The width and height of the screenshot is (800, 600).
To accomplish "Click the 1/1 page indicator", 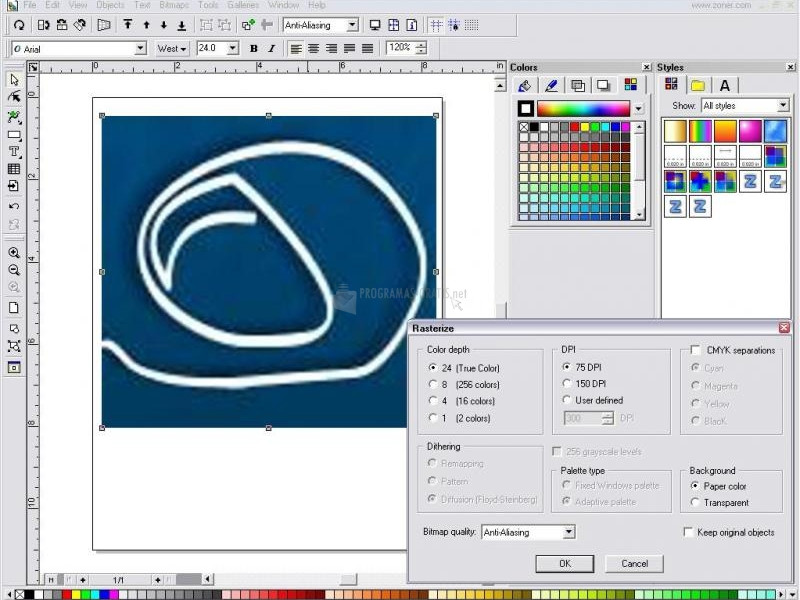I will coord(118,580).
